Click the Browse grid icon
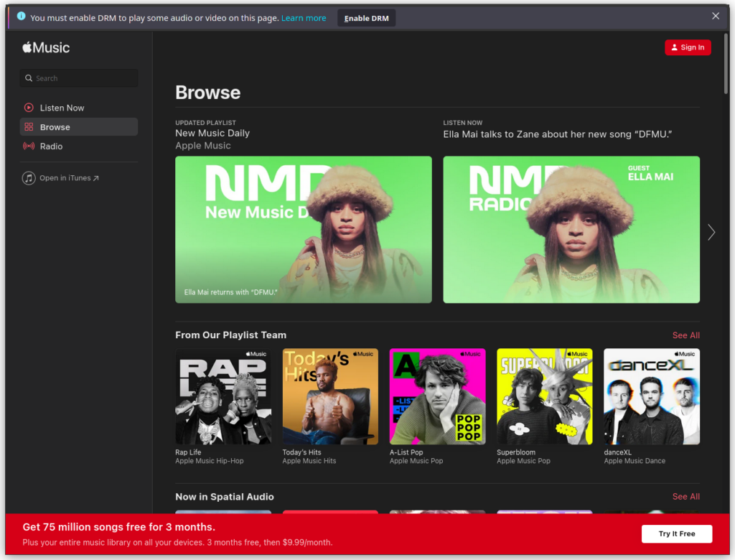 tap(29, 126)
